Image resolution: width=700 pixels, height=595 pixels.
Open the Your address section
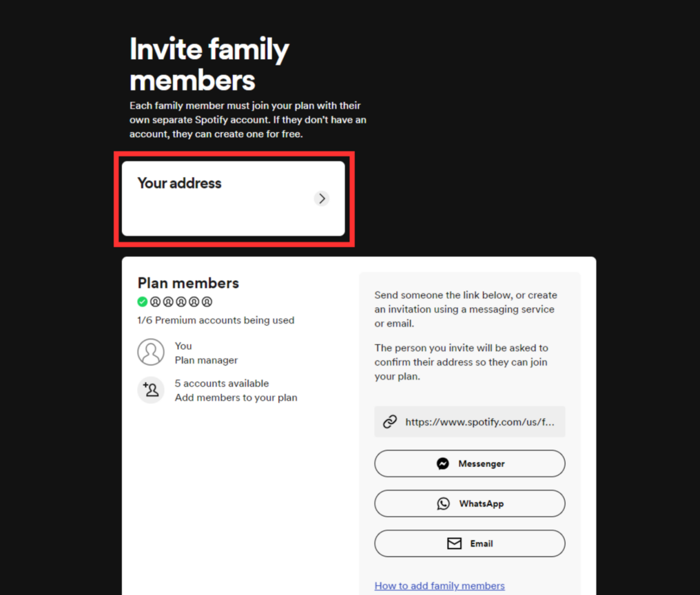point(234,198)
